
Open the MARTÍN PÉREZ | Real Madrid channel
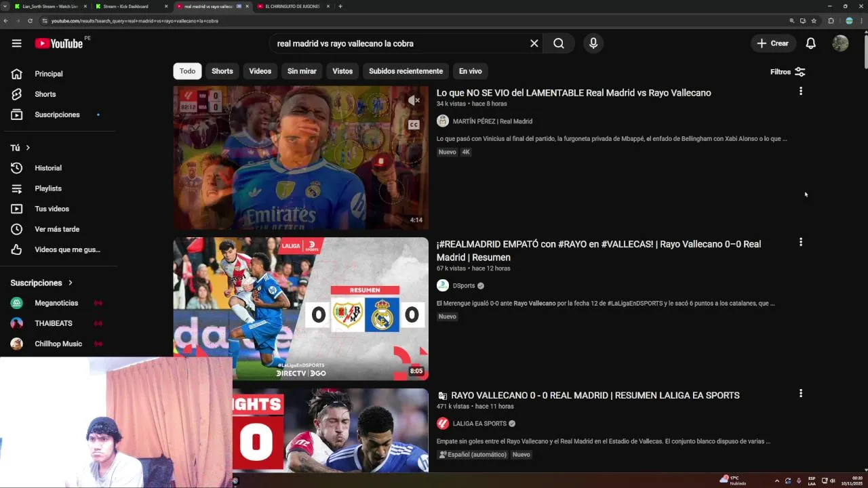tap(492, 121)
